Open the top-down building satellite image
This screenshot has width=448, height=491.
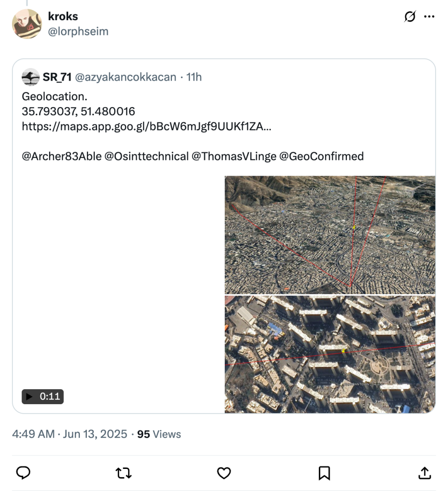tap(330, 354)
